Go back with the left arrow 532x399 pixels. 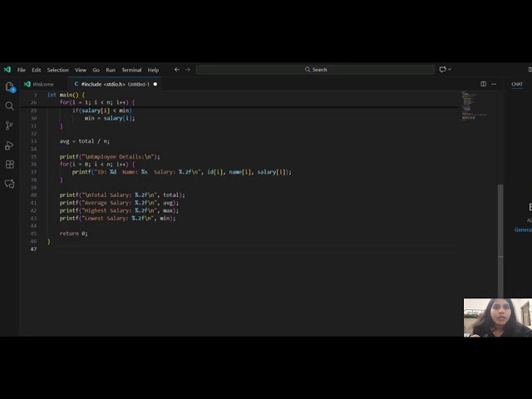(x=177, y=70)
